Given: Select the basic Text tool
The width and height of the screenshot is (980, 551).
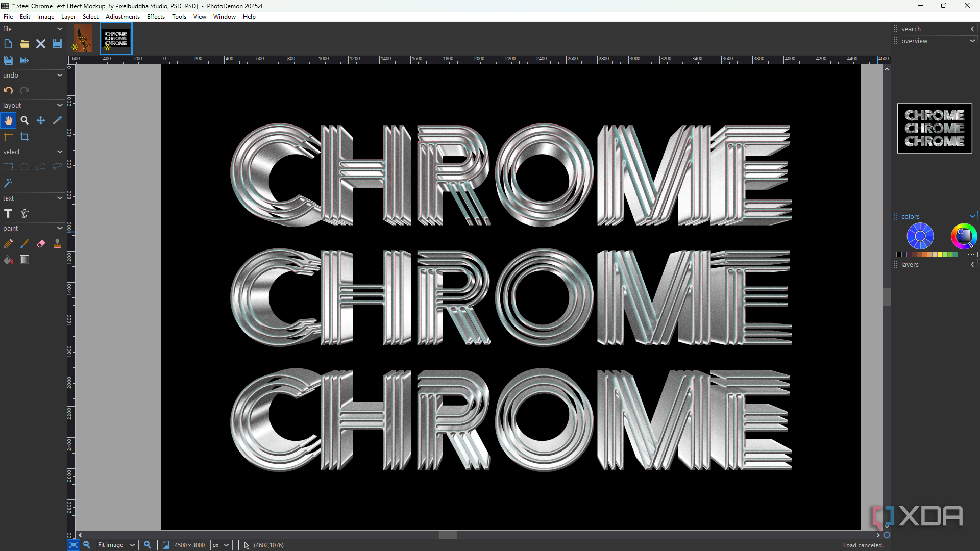Looking at the screenshot, I should click(x=8, y=214).
